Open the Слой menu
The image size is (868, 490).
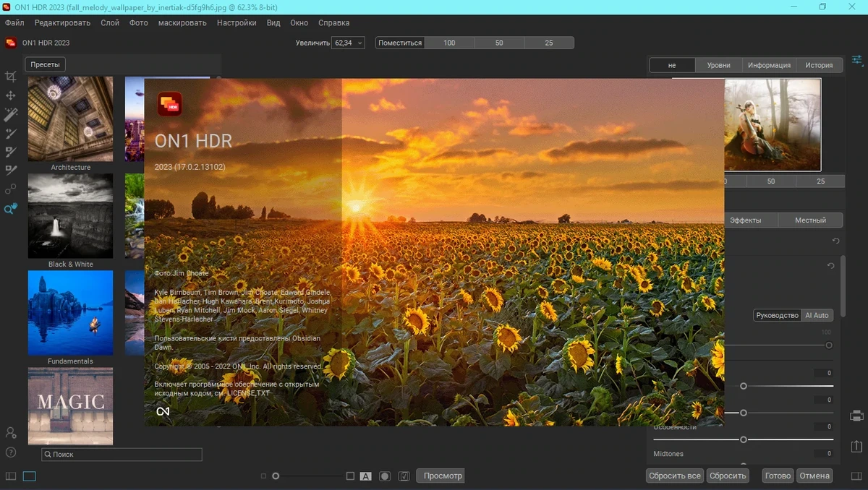pos(110,22)
